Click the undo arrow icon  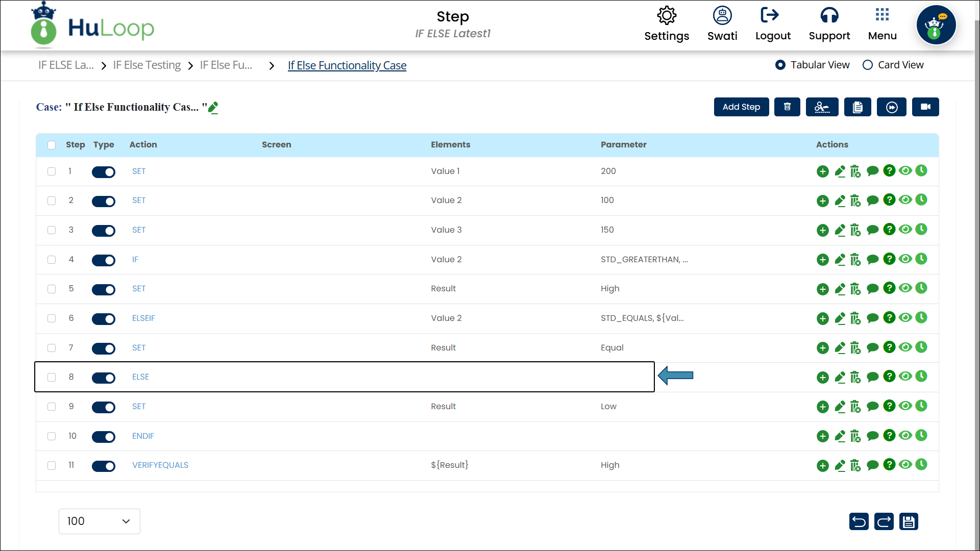click(859, 521)
